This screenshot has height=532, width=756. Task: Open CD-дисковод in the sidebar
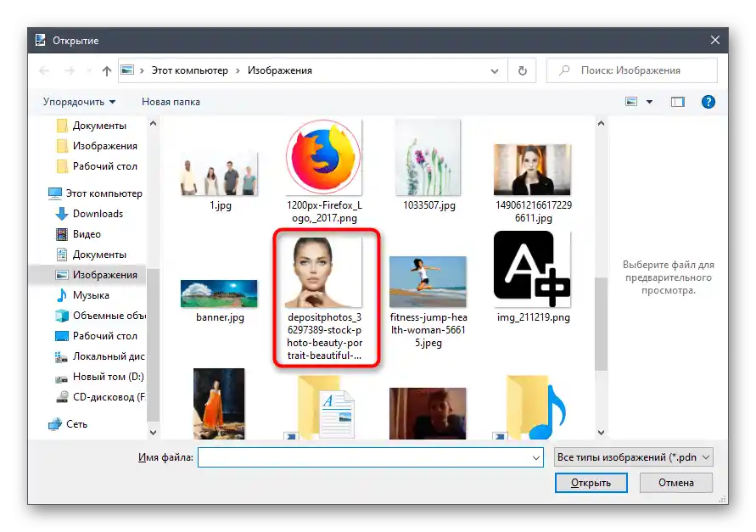[100, 397]
